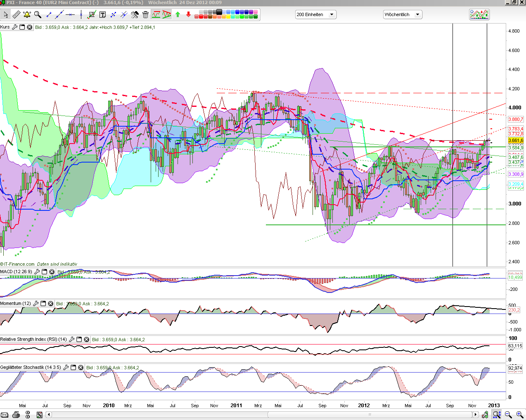Insert a red down arrow marker

point(188,15)
